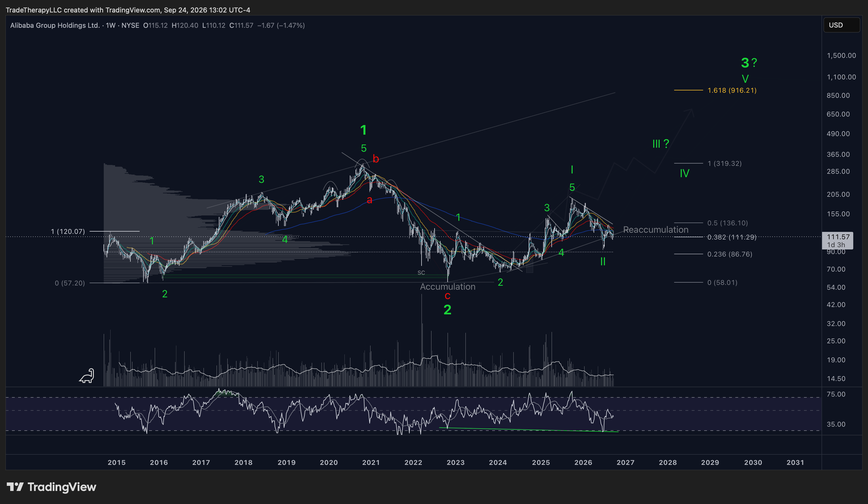868x504 pixels.
Task: Select the current price label 111.57
Action: coord(838,237)
